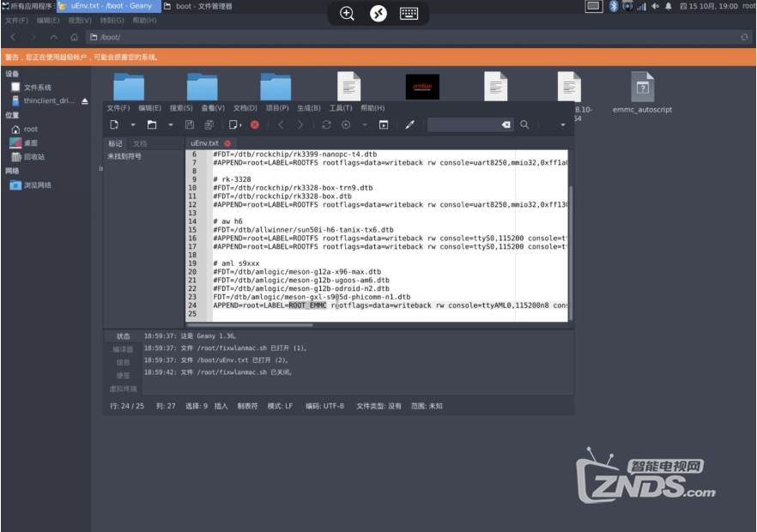Screen dimensions: 757x532
Task: Switch to the boot - 文件管理器 taskbar window
Action: coord(198,6)
